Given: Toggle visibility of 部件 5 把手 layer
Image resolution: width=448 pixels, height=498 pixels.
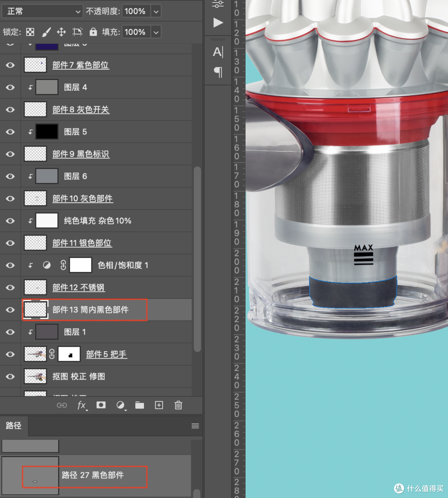Looking at the screenshot, I should coord(10,354).
